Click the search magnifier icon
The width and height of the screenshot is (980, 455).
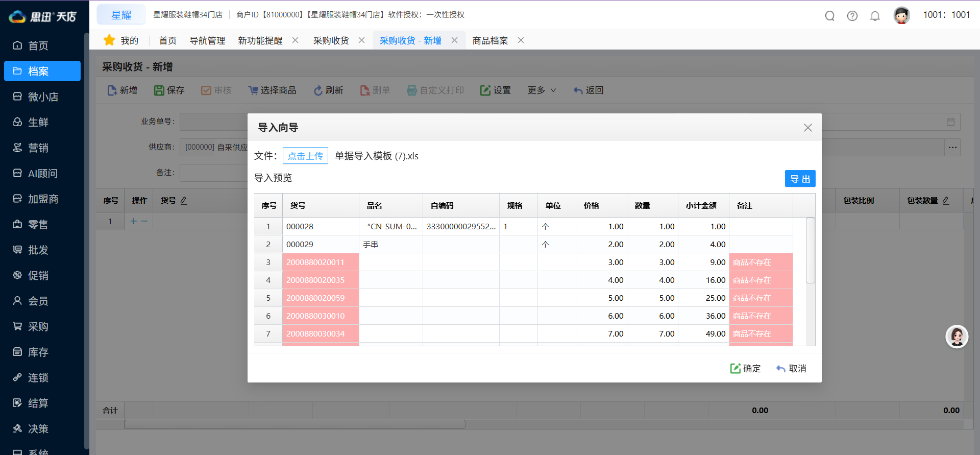[830, 16]
